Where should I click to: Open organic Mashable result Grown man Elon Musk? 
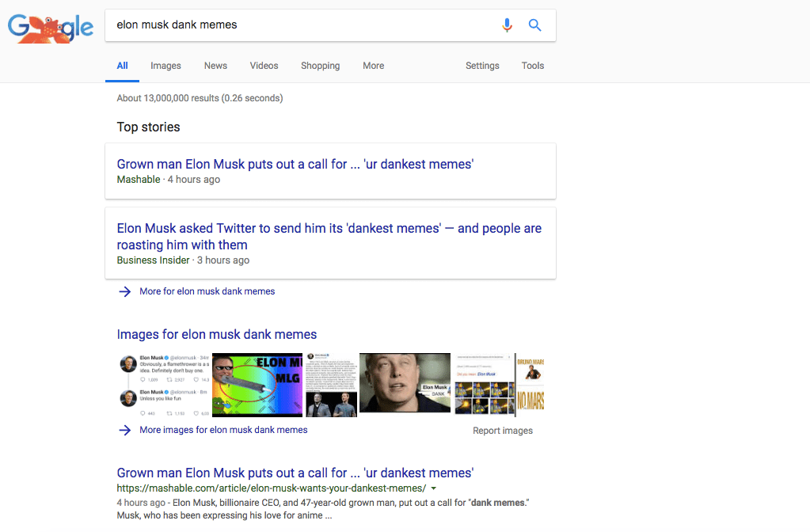tap(295, 473)
